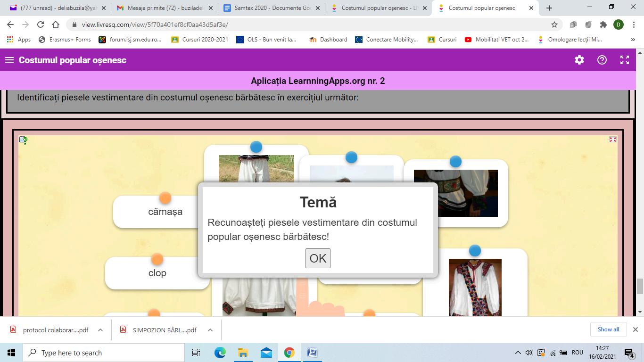Open Omologare lecții bookmark
The image size is (644, 362).
(x=570, y=40)
